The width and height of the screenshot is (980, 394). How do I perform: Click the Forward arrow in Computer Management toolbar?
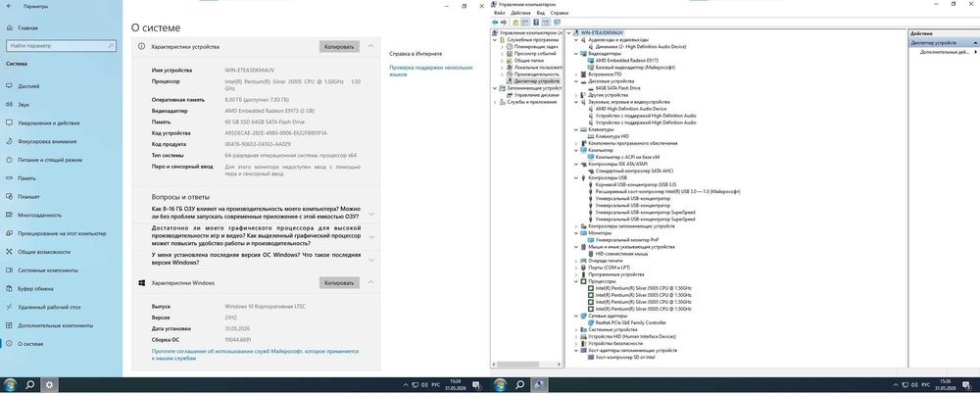coord(504,22)
